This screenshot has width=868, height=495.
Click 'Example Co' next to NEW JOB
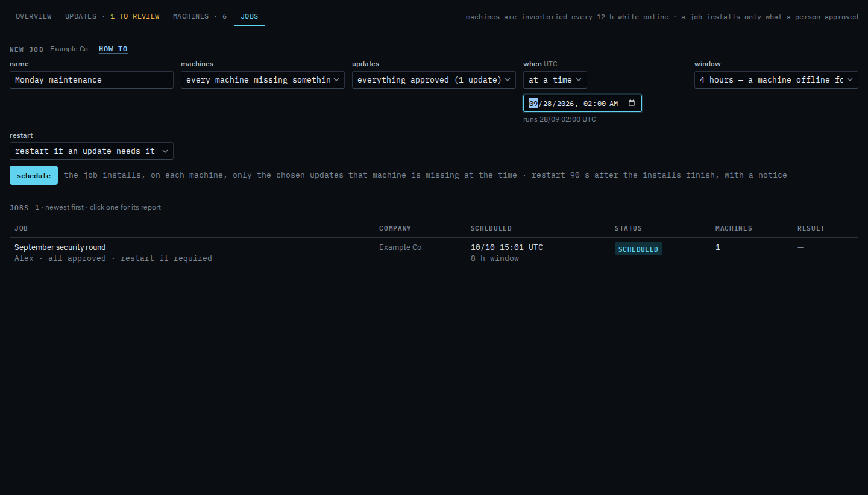69,49
